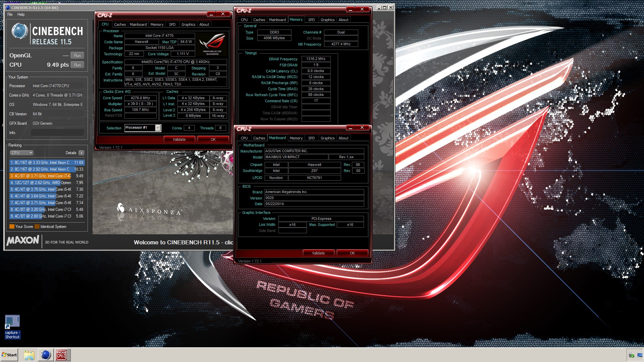Switch to the ROG CPU-Z taskbar icon

(x=61, y=355)
